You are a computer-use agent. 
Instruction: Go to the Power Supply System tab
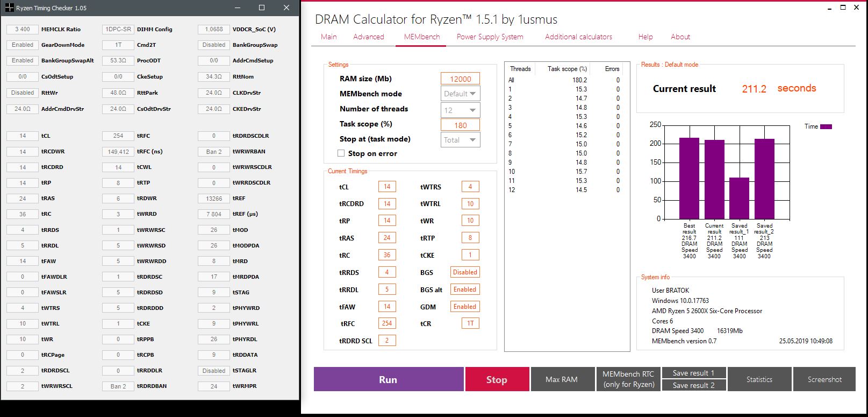490,37
